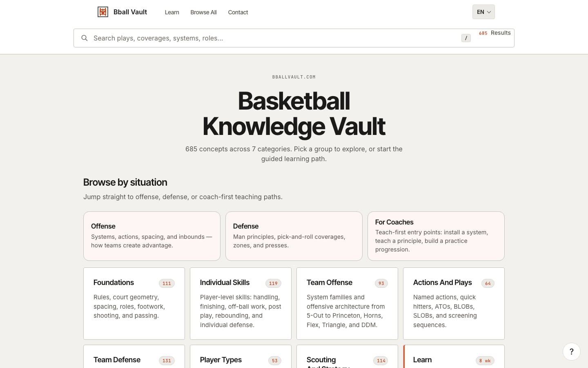Click the Bball Vault brand name
Screen dimensions: 588x368
[x=130, y=12]
